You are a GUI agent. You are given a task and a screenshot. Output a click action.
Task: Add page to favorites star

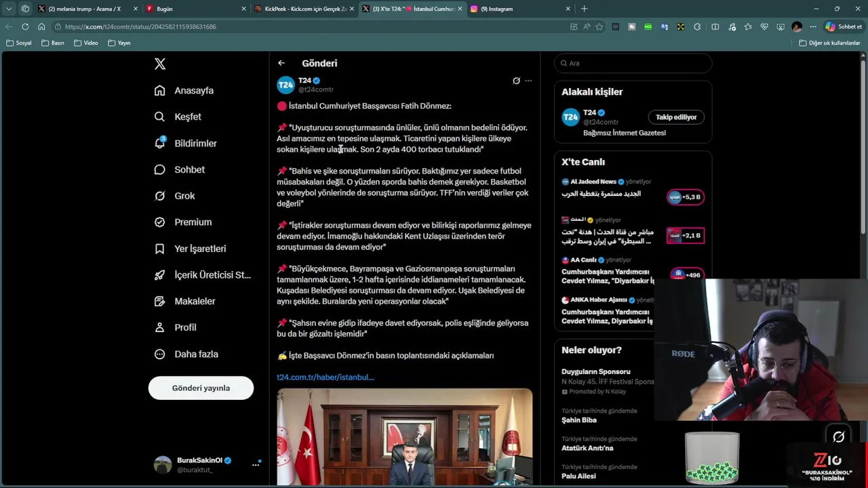[599, 26]
